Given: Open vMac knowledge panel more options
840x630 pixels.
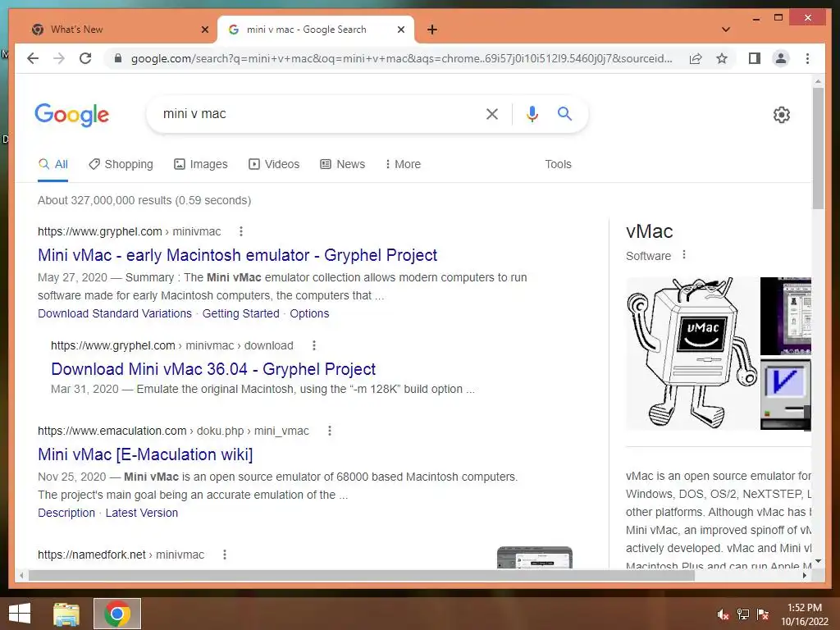Looking at the screenshot, I should tap(684, 255).
